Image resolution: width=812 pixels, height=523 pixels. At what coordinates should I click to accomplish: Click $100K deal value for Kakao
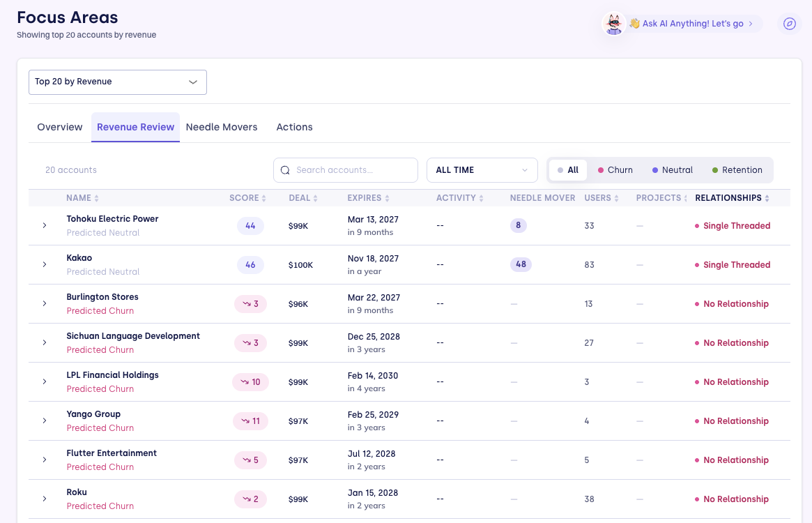coord(301,265)
